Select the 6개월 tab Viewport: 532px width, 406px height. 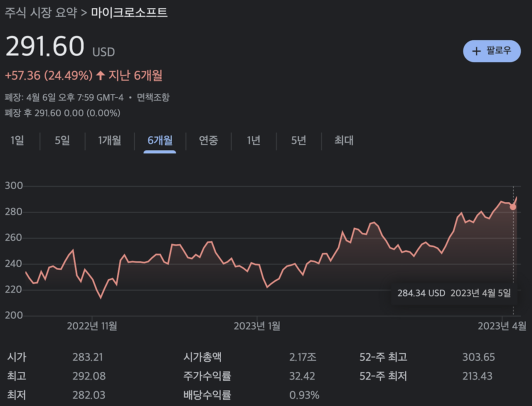click(x=160, y=140)
